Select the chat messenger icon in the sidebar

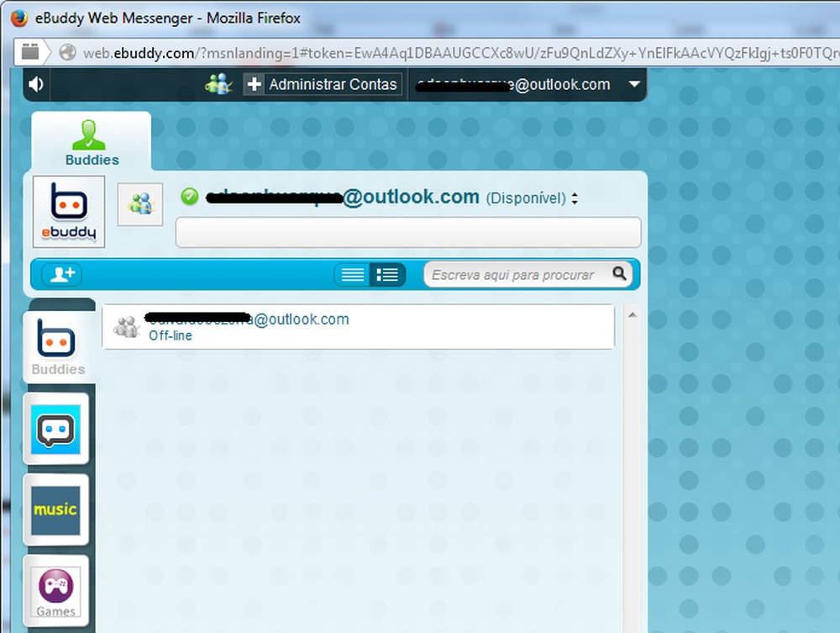(55, 429)
